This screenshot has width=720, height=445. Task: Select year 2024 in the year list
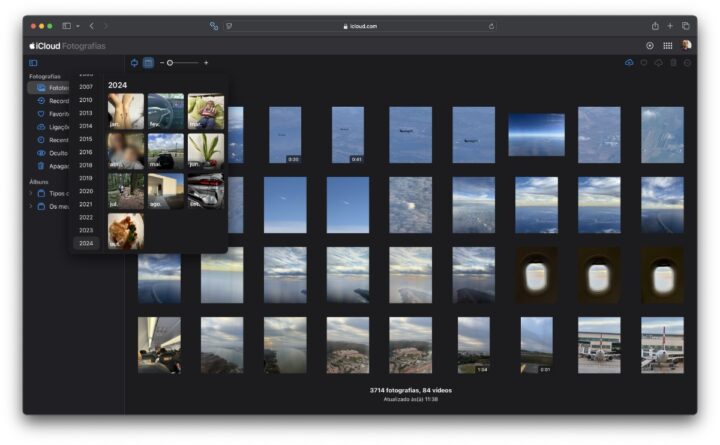[86, 243]
